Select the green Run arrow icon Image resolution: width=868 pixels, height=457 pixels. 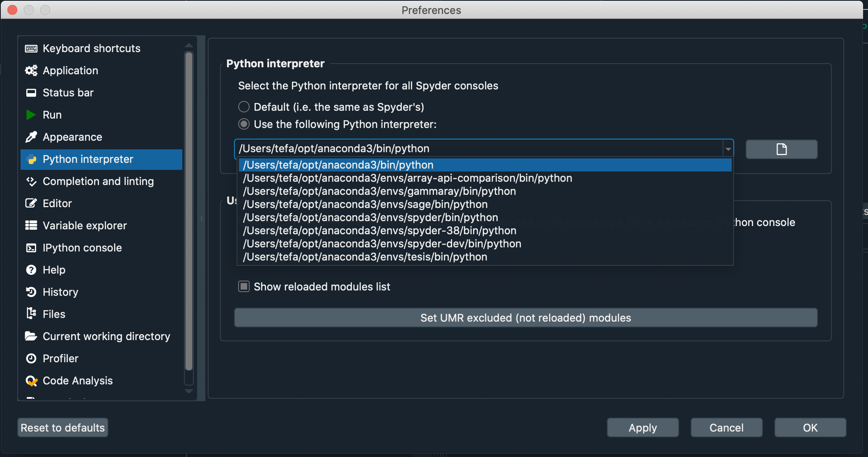pos(31,115)
